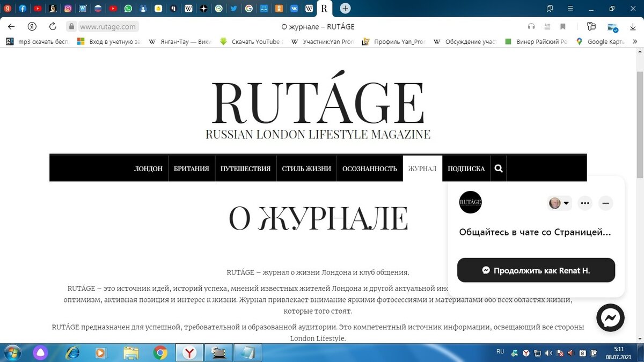Open bookmark Янган-Тау — Вики
644x362 pixels.
click(x=180, y=41)
